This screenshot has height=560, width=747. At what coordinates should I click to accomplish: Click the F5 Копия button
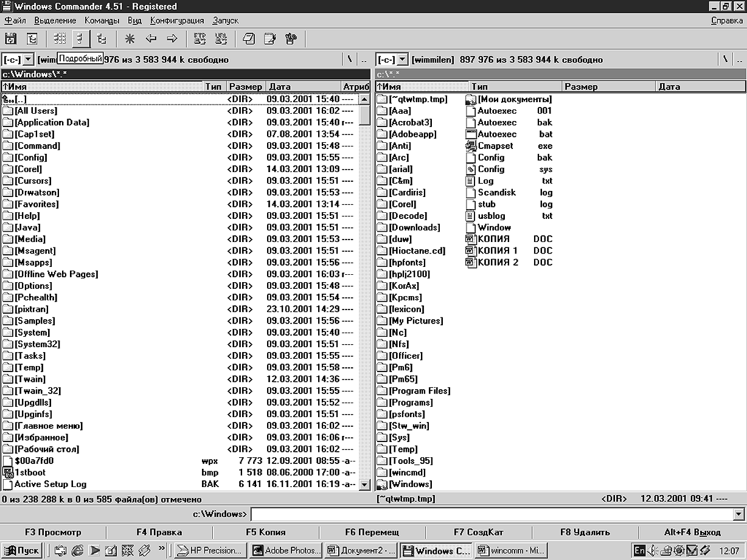point(266,532)
